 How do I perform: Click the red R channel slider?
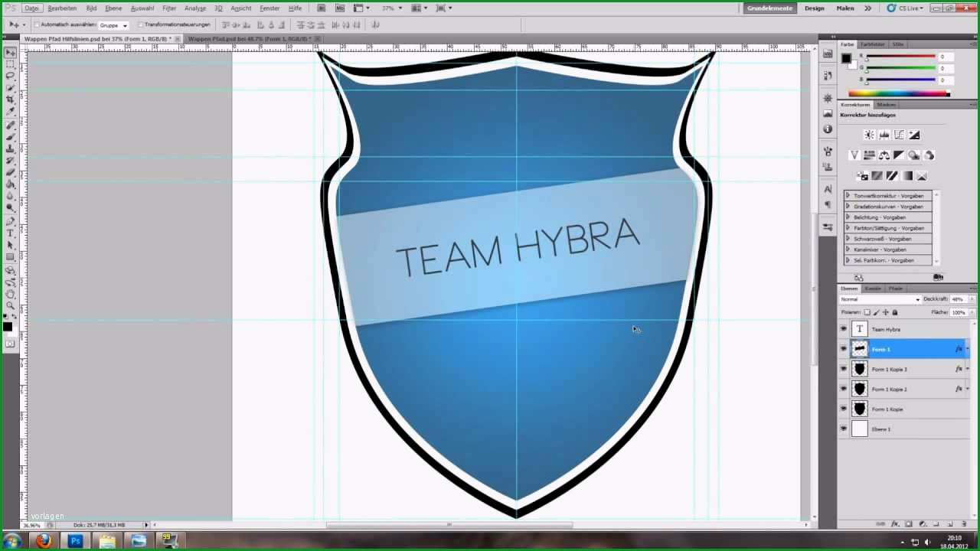900,57
